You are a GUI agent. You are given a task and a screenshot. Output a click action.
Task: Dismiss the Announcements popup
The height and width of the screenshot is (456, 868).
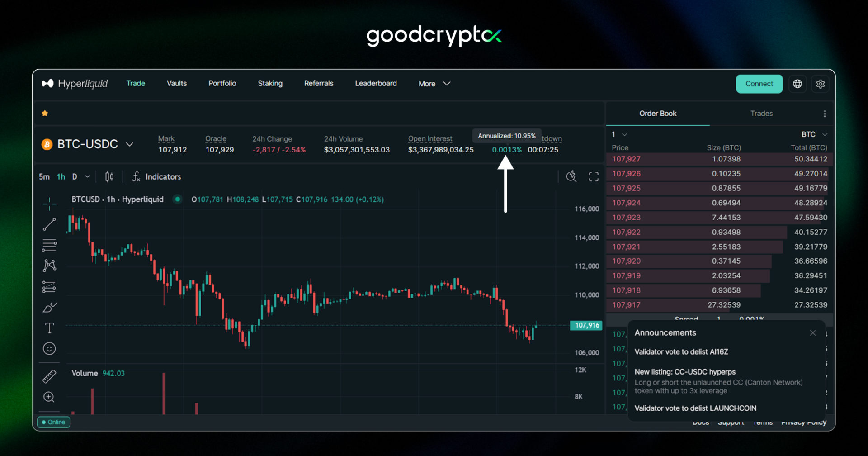coord(812,333)
